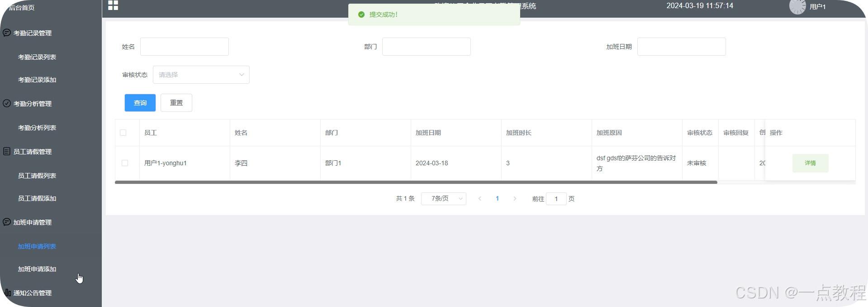Check the 用户1-yonghu1 row checkbox
The height and width of the screenshot is (307, 868).
point(125,163)
